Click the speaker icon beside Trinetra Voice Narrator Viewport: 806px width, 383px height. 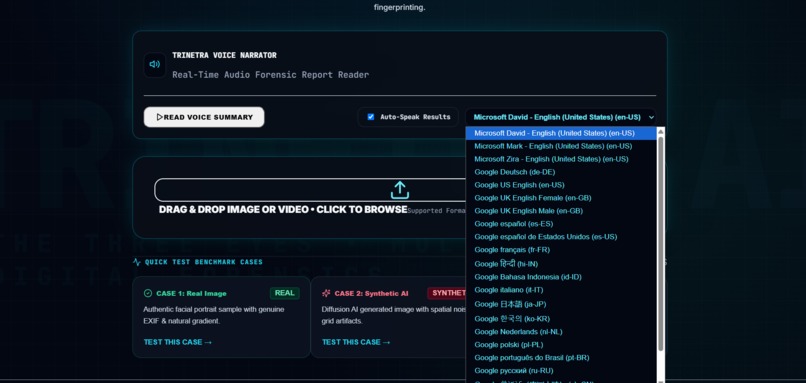[x=155, y=65]
